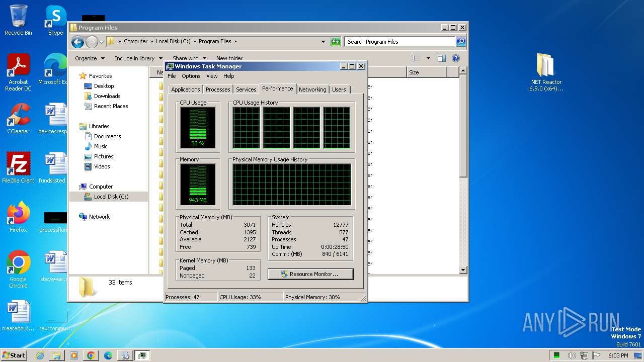Select Favorites in the navigation pane

click(101, 76)
